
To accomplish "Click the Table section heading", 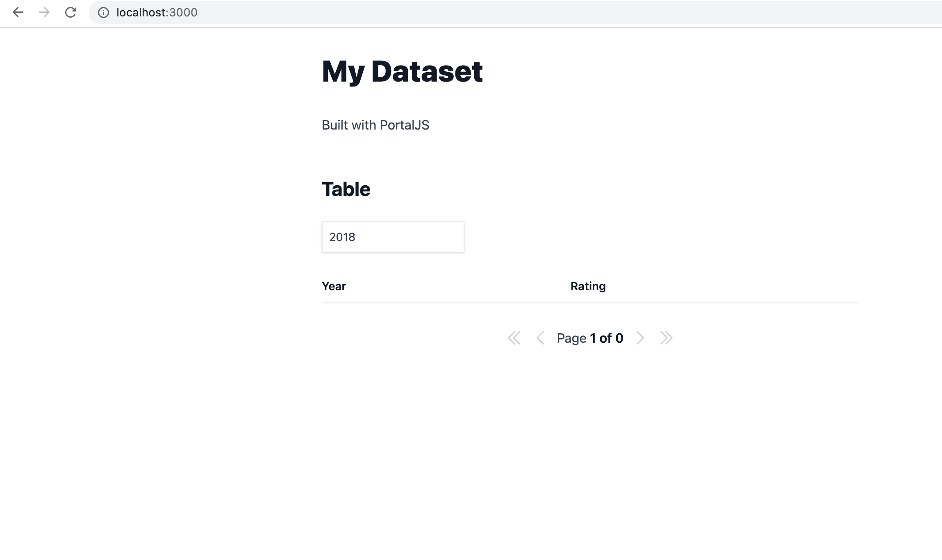I will [x=346, y=189].
